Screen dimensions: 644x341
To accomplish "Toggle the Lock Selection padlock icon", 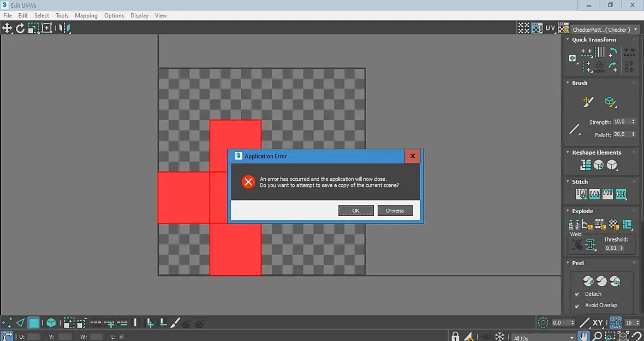I will pyautogui.click(x=455, y=336).
